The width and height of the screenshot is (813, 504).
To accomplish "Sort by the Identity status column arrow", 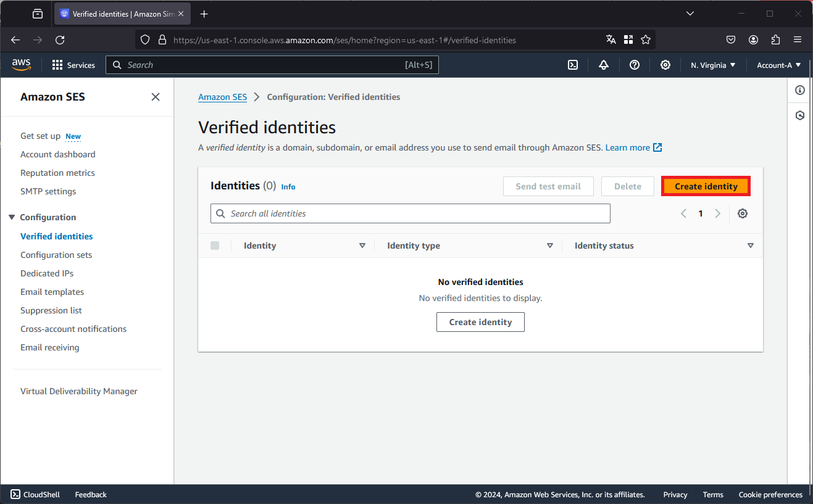I will 751,246.
